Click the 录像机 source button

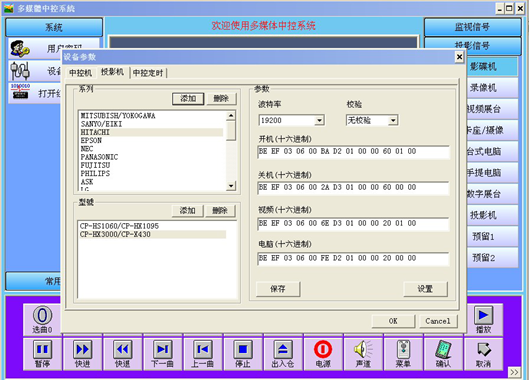click(492, 88)
